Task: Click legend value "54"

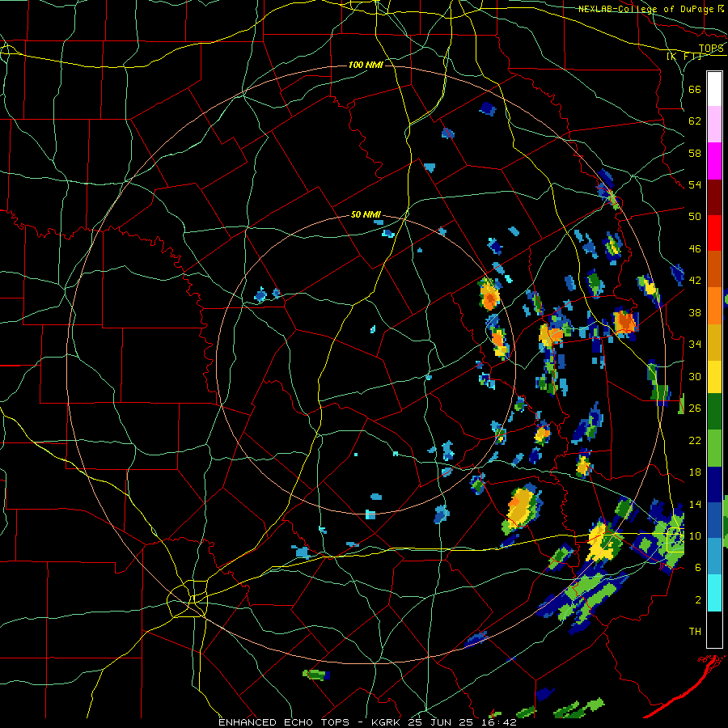Action: click(x=695, y=184)
